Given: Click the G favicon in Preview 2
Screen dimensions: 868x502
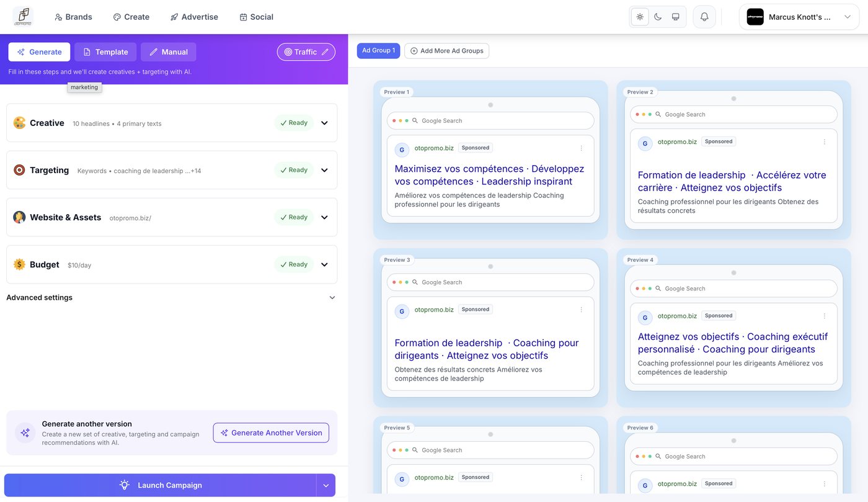Looking at the screenshot, I should click(645, 143).
